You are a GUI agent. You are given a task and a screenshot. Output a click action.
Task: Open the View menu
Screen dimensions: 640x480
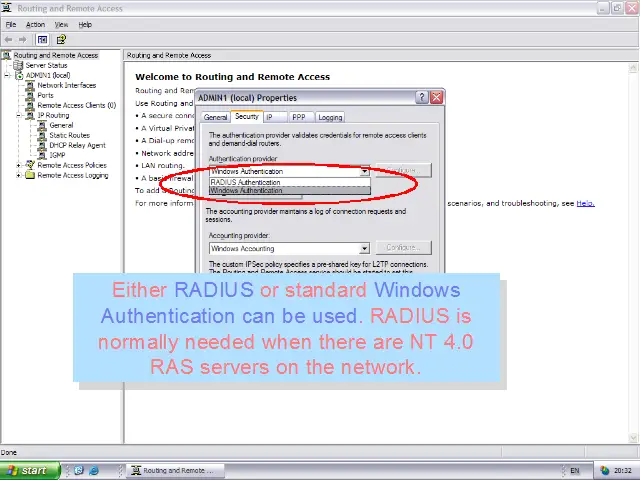(x=61, y=24)
